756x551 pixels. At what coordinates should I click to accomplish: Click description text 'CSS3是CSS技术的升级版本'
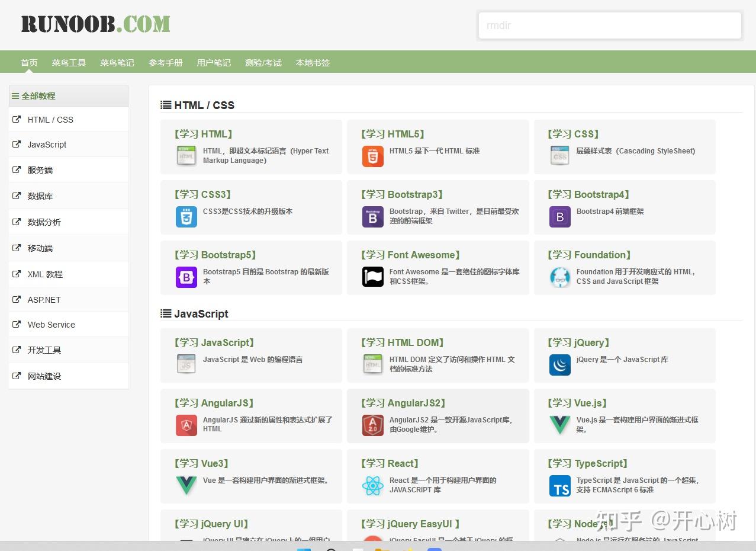[247, 211]
